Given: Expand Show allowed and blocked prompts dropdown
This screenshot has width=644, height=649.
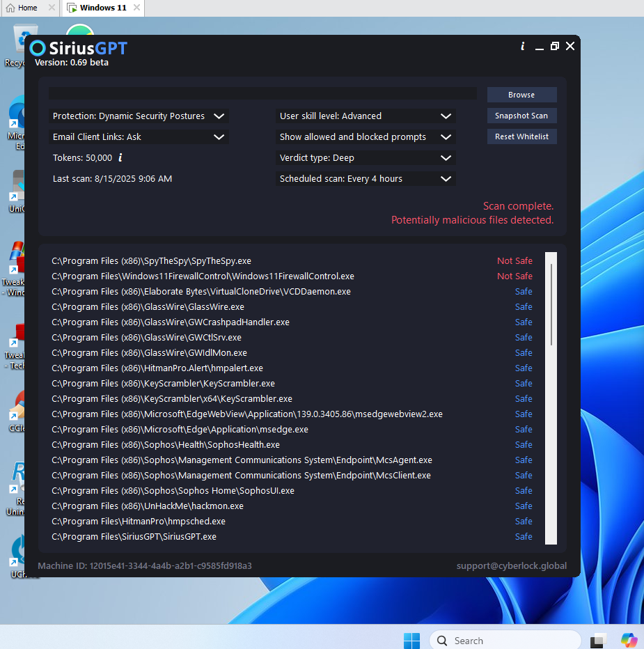Looking at the screenshot, I should (x=366, y=137).
